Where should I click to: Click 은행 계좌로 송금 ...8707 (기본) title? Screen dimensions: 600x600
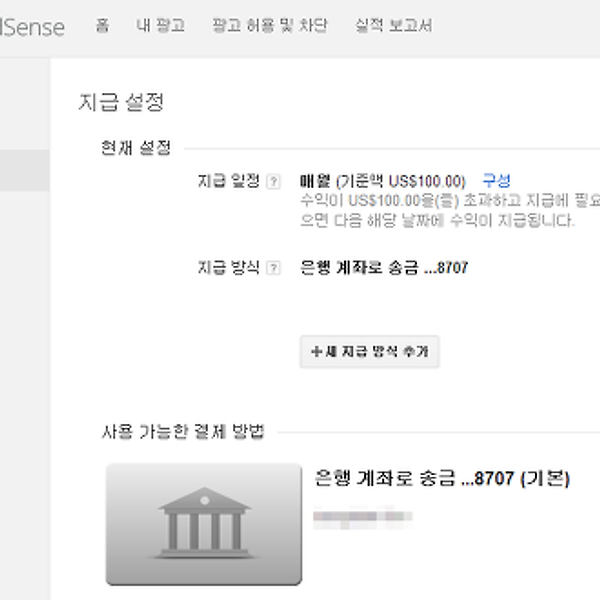(x=441, y=479)
